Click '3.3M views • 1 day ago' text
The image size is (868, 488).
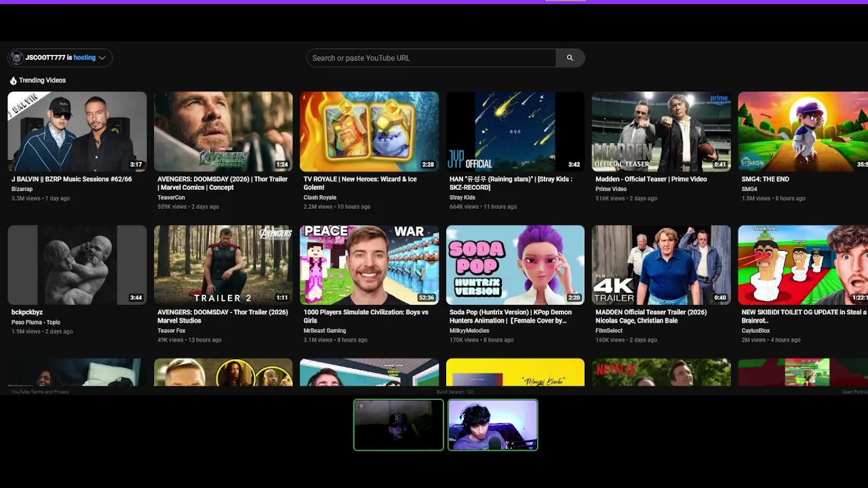[x=41, y=199]
